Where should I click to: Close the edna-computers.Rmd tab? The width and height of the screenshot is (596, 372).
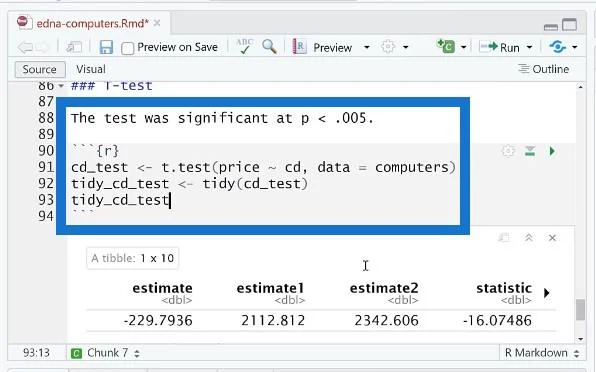point(157,24)
